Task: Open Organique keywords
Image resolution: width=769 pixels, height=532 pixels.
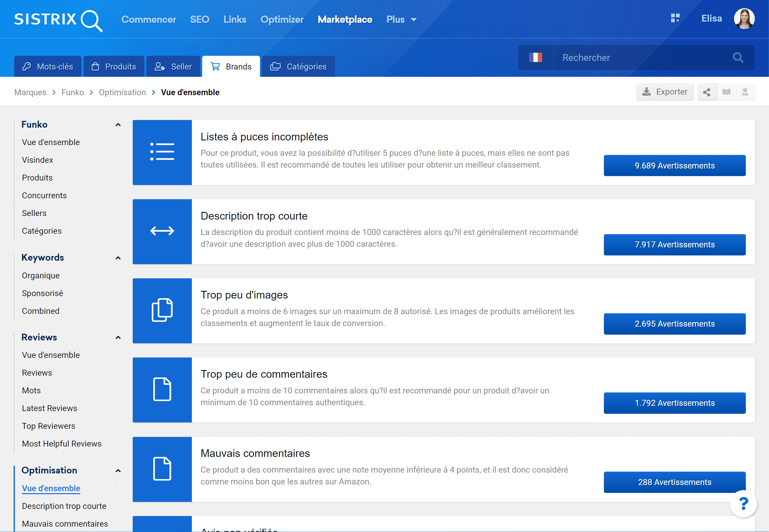Action: [x=41, y=276]
